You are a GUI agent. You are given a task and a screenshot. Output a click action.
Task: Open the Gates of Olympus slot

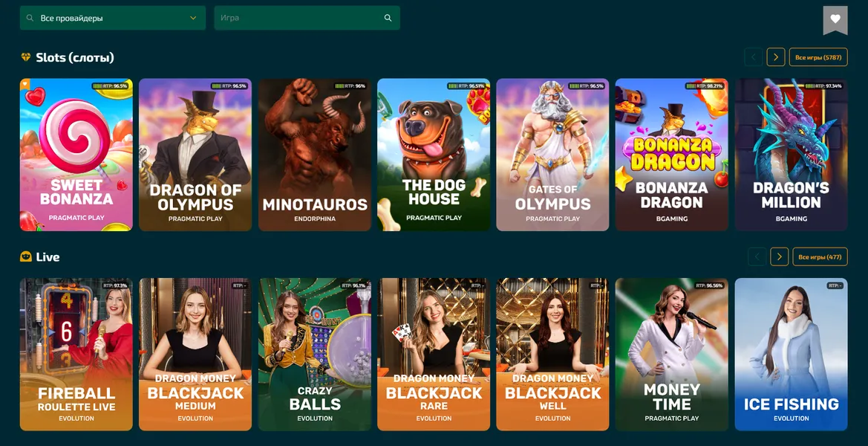552,155
